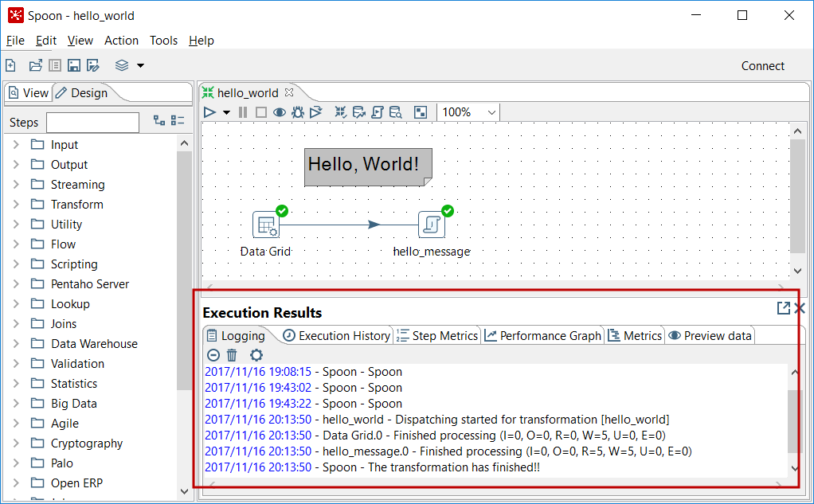Viewport: 814px width, 504px height.
Task: Click the Connect button
Action: coord(762,66)
